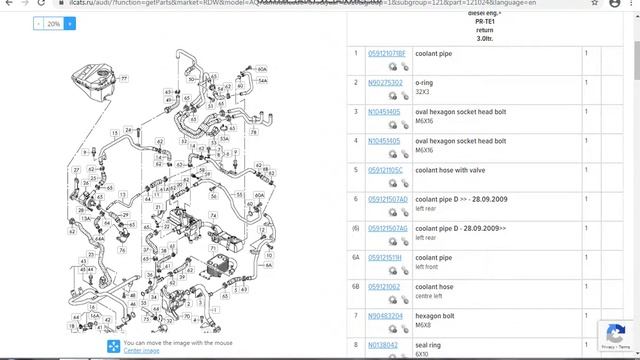Open part link N90275302

click(385, 83)
